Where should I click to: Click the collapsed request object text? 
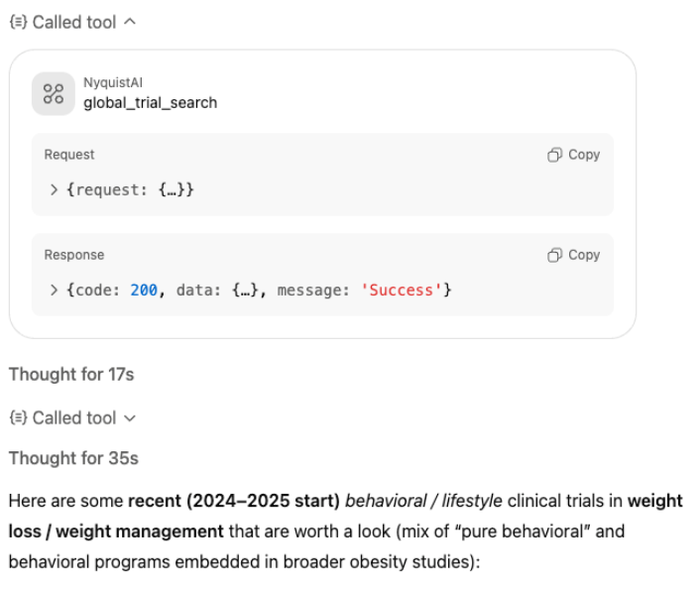click(130, 189)
